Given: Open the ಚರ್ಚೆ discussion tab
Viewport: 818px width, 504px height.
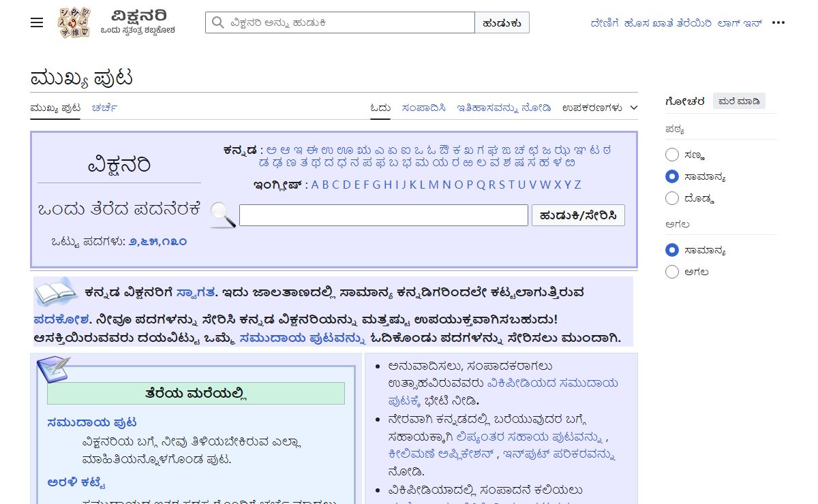Looking at the screenshot, I should (105, 108).
